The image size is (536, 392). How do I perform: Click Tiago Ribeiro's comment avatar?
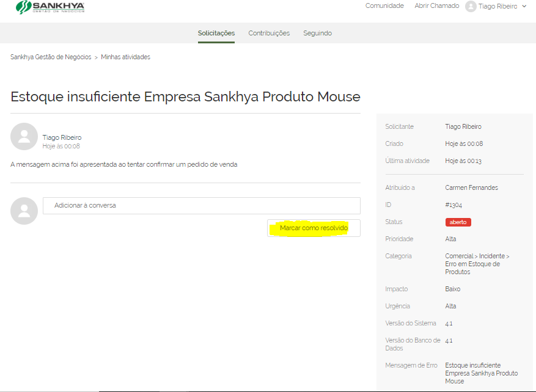[24, 137]
